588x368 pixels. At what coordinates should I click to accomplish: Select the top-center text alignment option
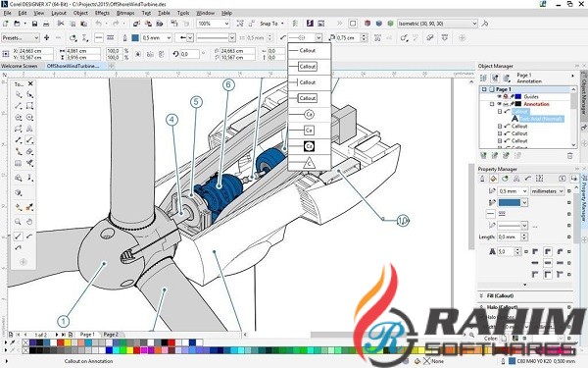[x=548, y=251]
